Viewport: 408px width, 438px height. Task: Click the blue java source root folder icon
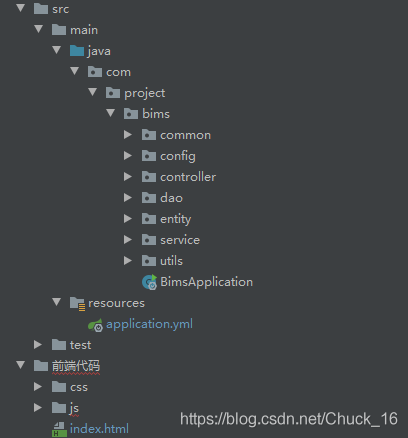pos(77,51)
